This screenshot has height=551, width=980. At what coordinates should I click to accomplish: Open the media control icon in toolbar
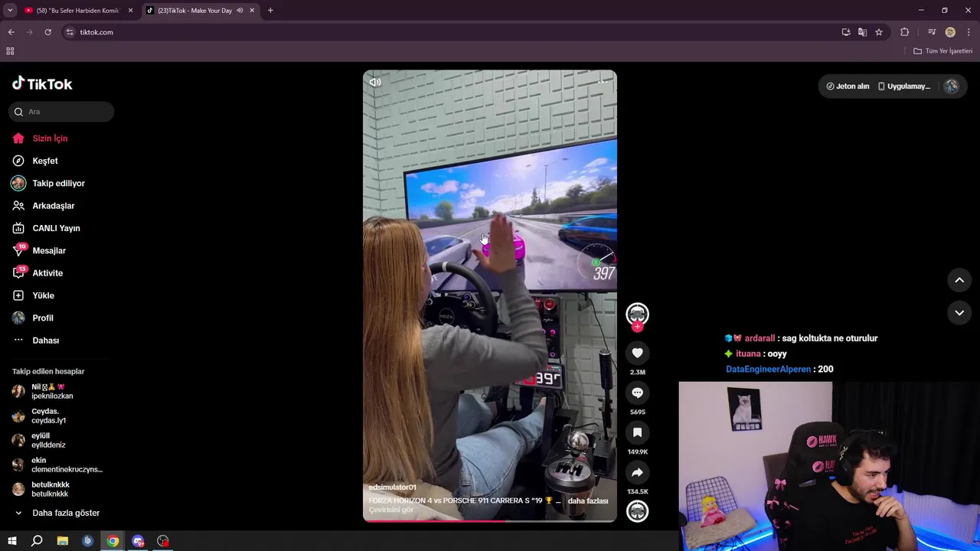tap(932, 32)
